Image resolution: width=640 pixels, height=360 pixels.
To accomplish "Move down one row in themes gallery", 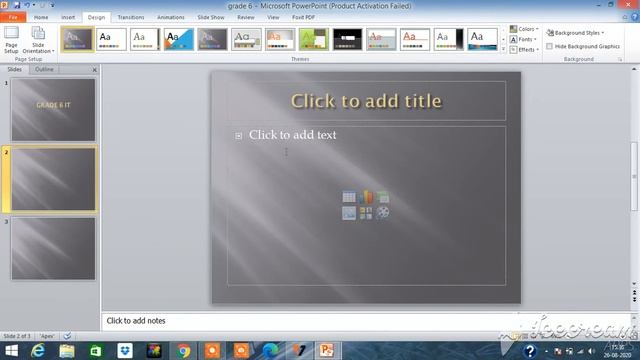I will pyautogui.click(x=503, y=40).
